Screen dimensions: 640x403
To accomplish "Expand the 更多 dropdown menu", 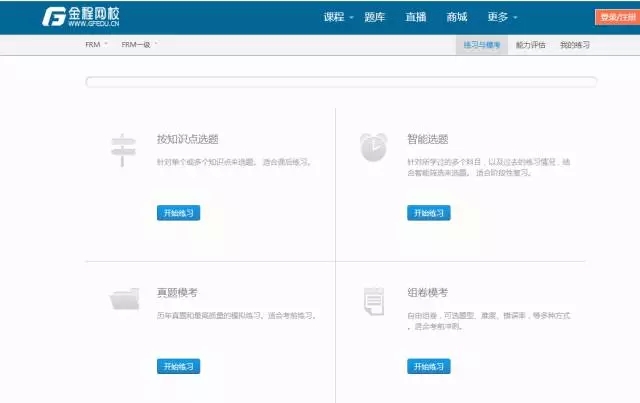I will tap(502, 17).
